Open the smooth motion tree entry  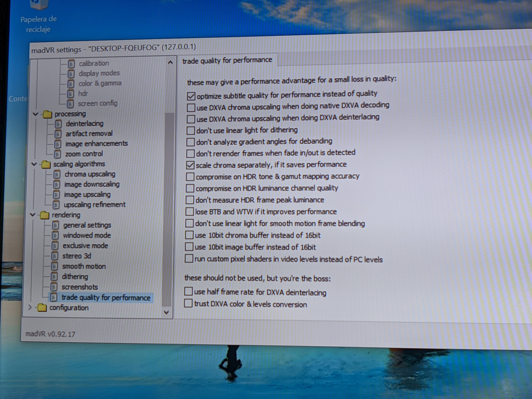click(x=84, y=267)
